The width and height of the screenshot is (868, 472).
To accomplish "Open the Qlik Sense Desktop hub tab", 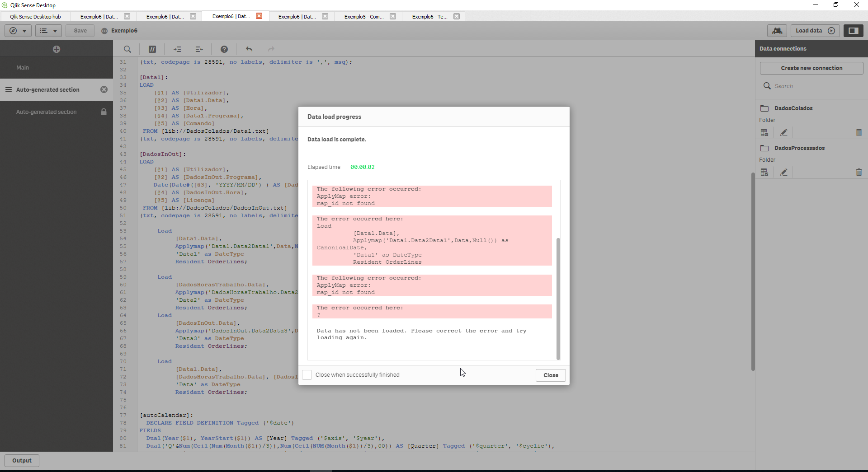I will [36, 16].
